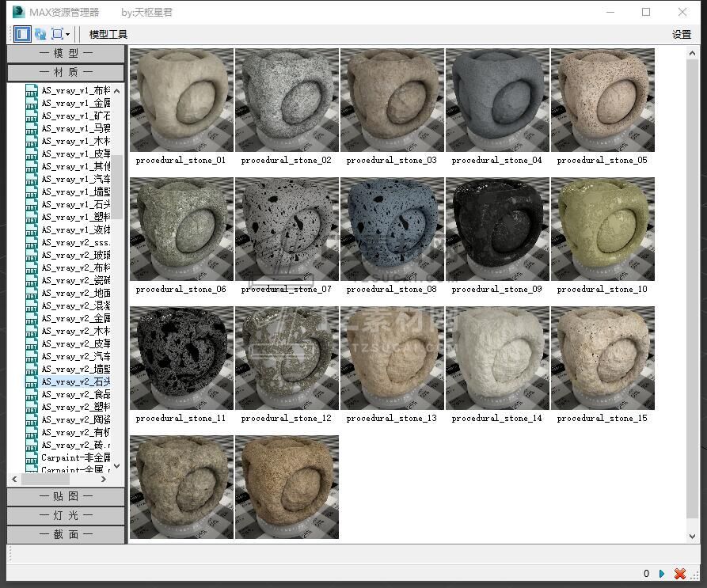Open dropdown arrow beside thumbnail size icon
This screenshot has height=588, width=707.
pos(68,35)
